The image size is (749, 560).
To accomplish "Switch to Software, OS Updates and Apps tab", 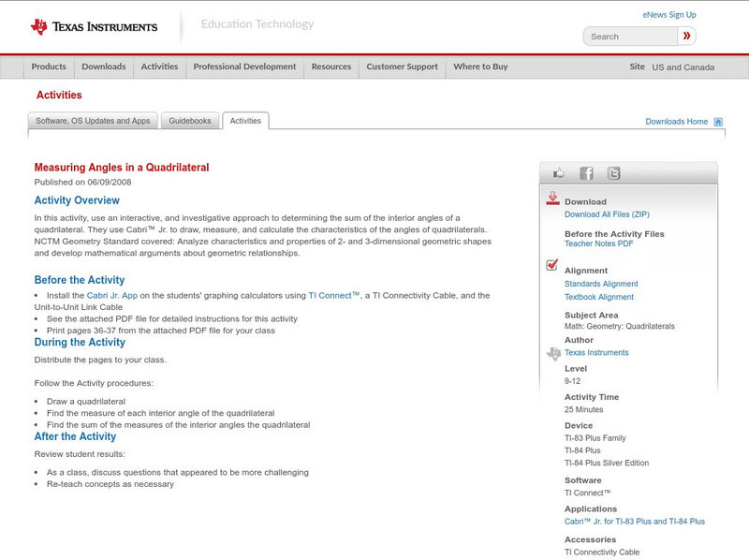I will [93, 121].
